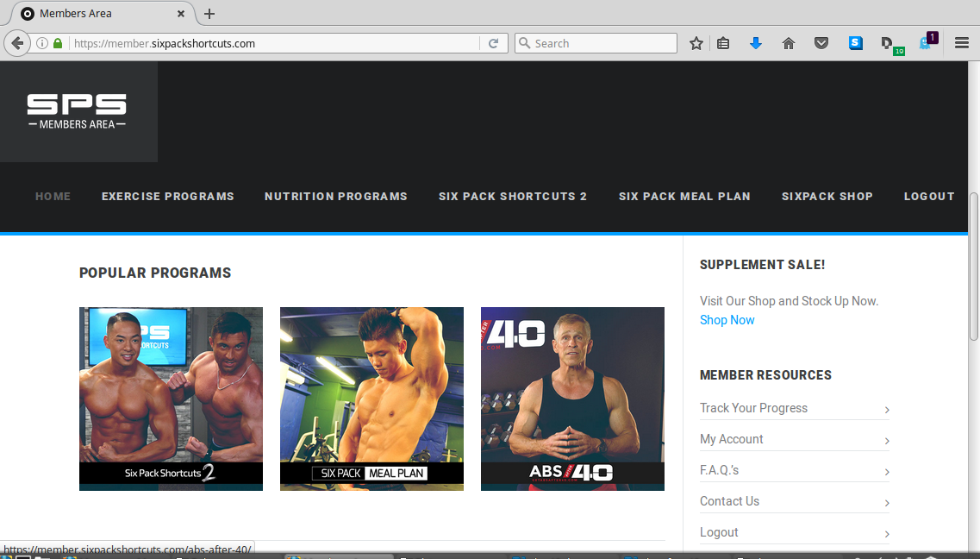Open the Six Pack Shortcuts 2 program thumbnail
Image resolution: width=980 pixels, height=559 pixels.
171,399
